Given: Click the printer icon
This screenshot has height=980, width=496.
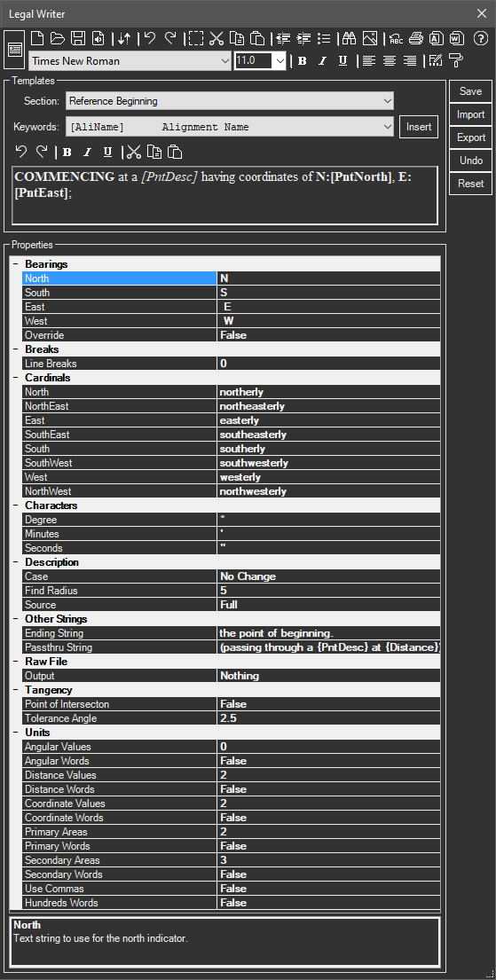Looking at the screenshot, I should (416, 39).
